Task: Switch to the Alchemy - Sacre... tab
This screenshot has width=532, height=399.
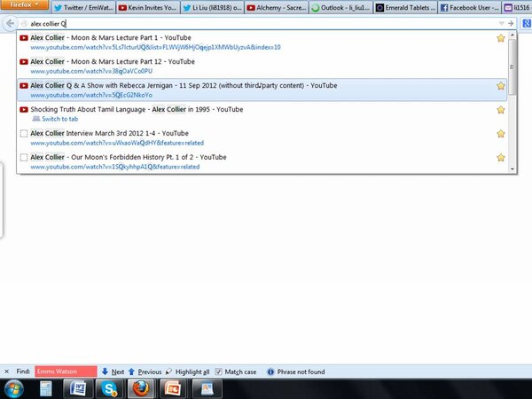Action: click(277, 7)
